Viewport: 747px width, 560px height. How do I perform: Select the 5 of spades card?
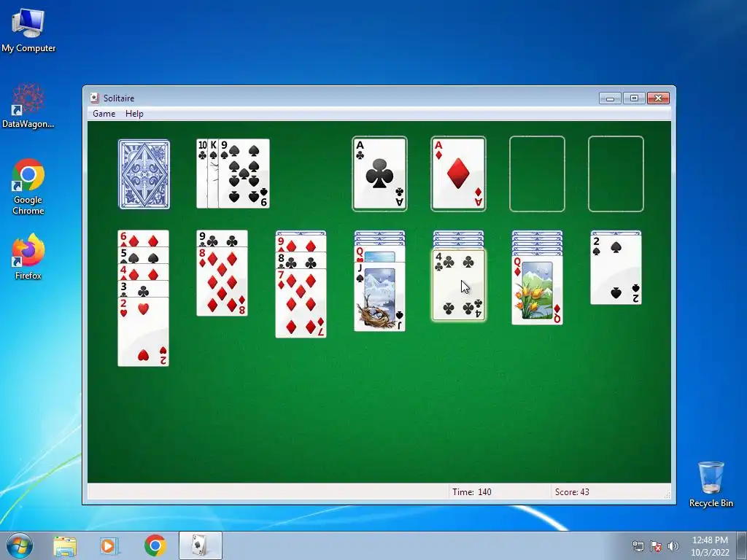(x=144, y=256)
